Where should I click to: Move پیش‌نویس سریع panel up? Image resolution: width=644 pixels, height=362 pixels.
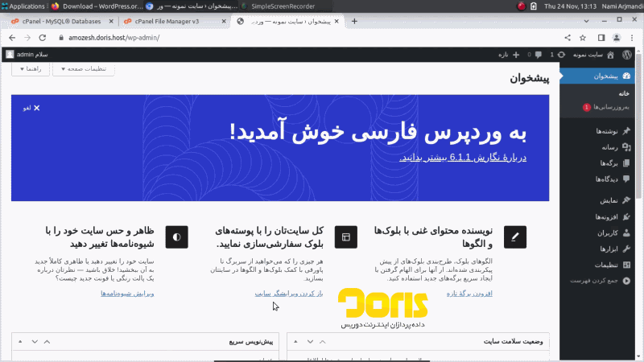tap(47, 341)
